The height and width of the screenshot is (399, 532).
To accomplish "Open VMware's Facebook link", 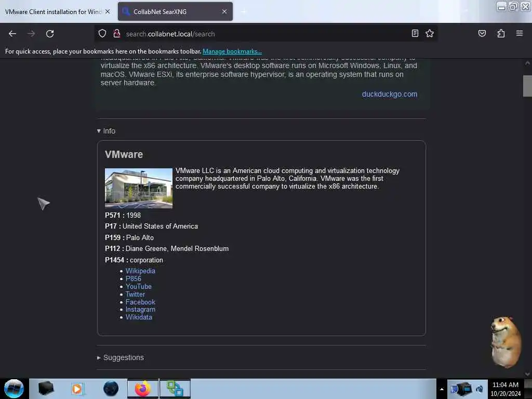I will click(x=140, y=302).
